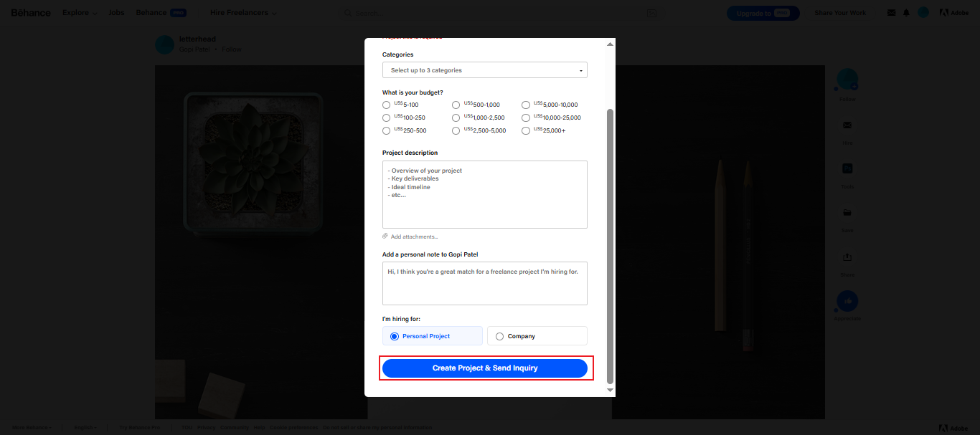Viewport: 980px width, 435px height.
Task: Open More Behance footer dropdown
Action: pos(32,428)
